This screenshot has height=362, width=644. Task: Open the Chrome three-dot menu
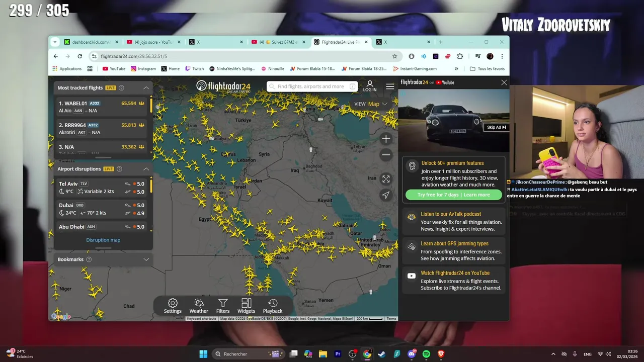click(x=502, y=56)
